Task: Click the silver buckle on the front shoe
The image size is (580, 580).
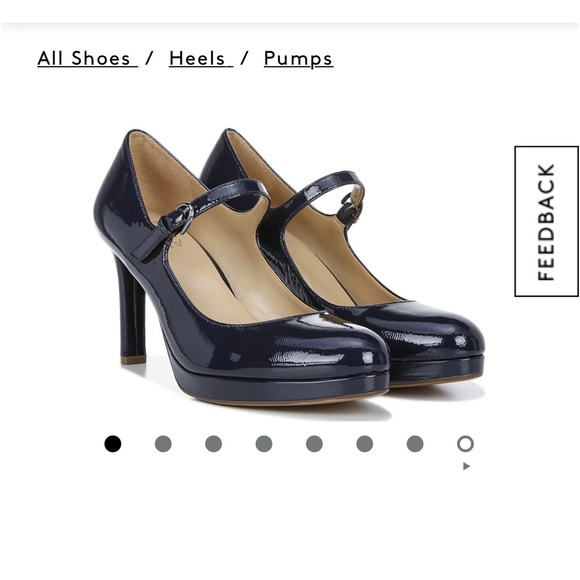Action: (x=183, y=218)
